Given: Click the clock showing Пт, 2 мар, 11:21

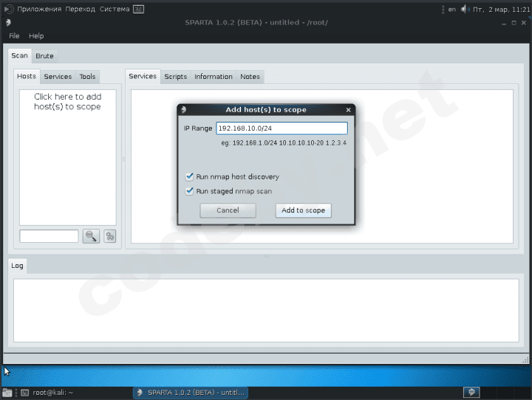Looking at the screenshot, I should (501, 10).
